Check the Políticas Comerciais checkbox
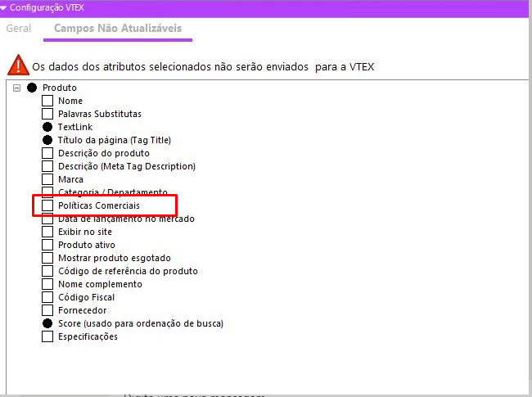 coord(47,205)
